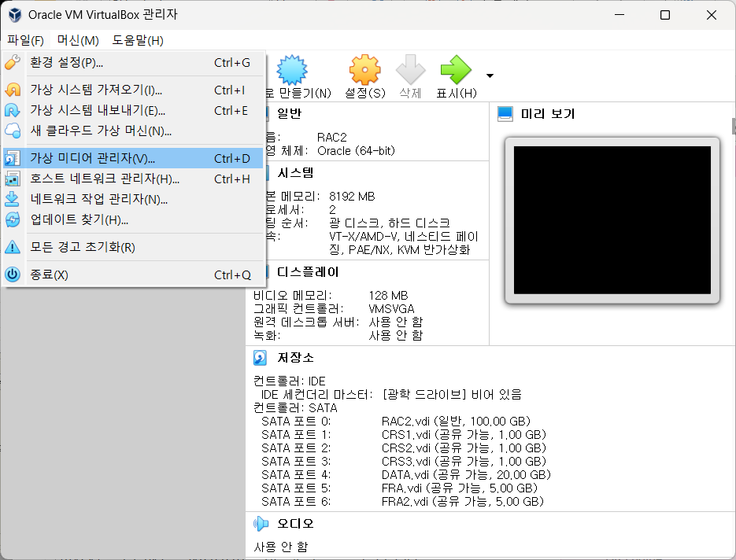Click the 128 MB video memory value
Image resolution: width=736 pixels, height=560 pixels.
point(388,296)
